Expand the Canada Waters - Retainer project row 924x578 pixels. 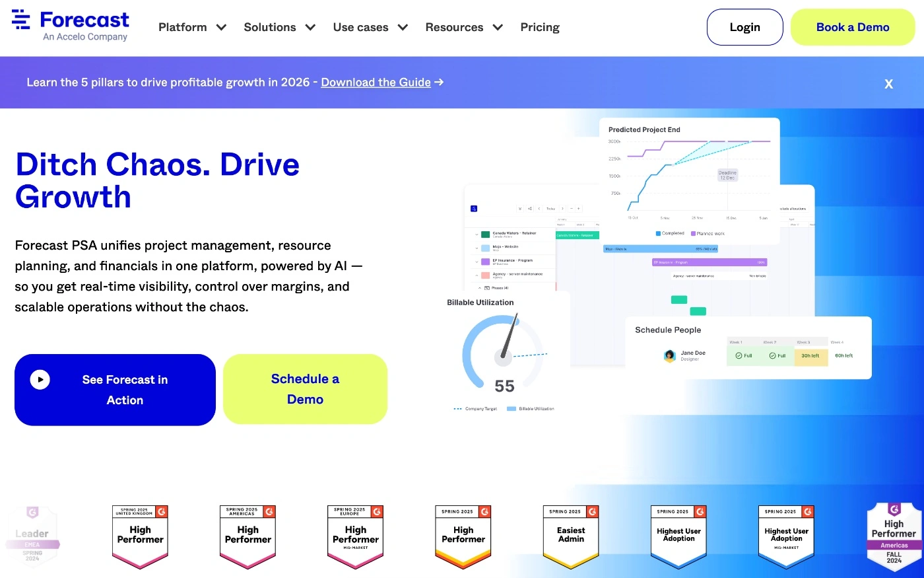click(477, 234)
